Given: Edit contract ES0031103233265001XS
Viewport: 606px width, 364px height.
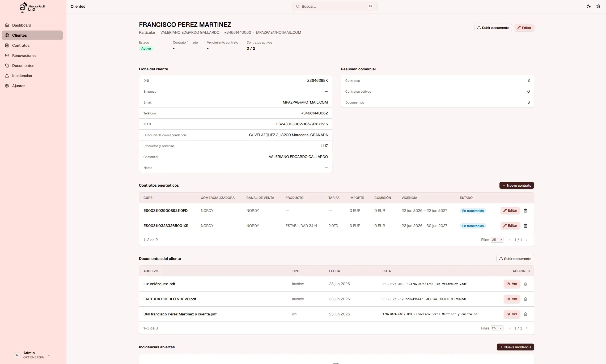Looking at the screenshot, I should click(510, 226).
